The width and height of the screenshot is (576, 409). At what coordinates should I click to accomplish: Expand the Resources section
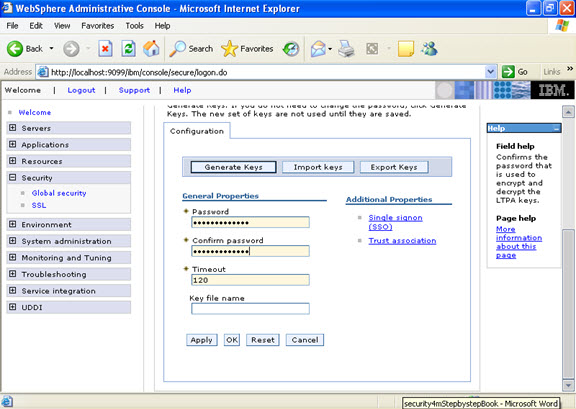[12, 161]
